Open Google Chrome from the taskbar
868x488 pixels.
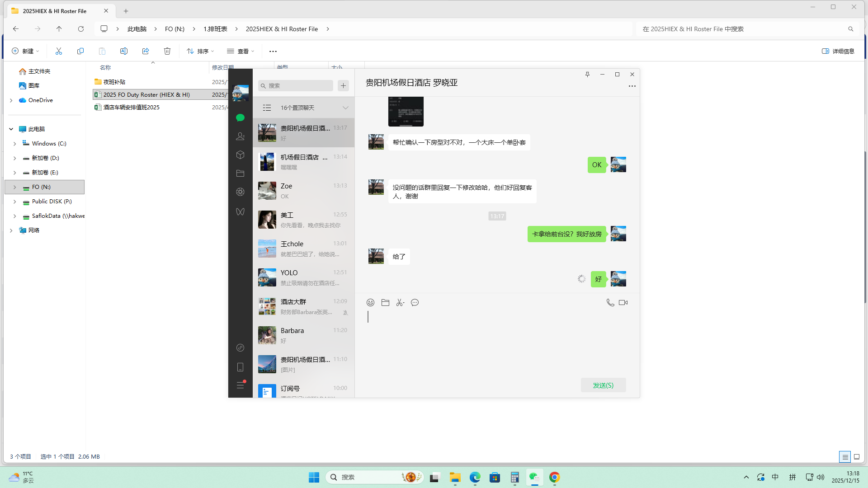pos(554,477)
